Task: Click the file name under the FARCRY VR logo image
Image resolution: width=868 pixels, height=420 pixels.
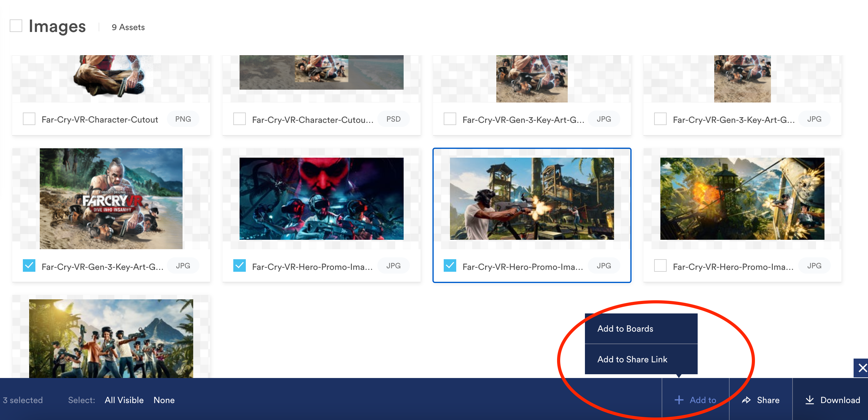Action: pyautogui.click(x=102, y=267)
